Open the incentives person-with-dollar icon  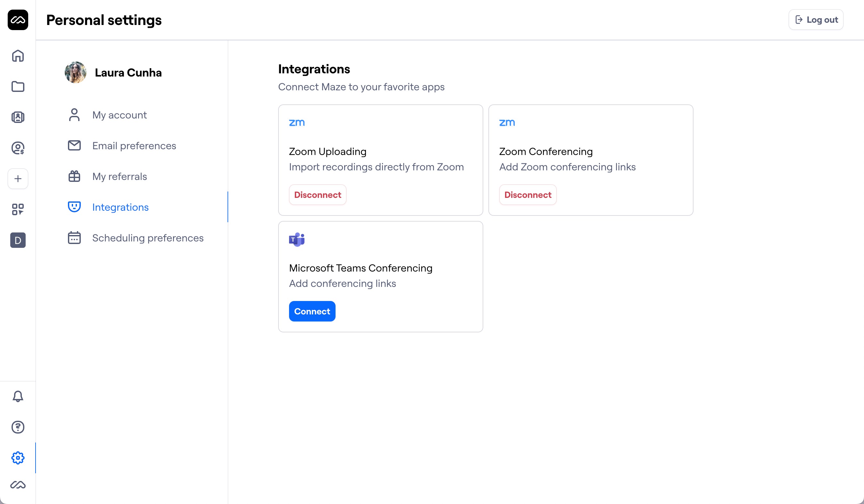pos(18,148)
